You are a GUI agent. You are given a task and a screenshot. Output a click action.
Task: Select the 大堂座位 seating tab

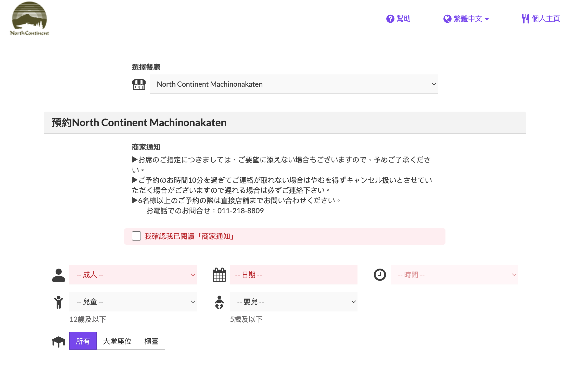117,341
